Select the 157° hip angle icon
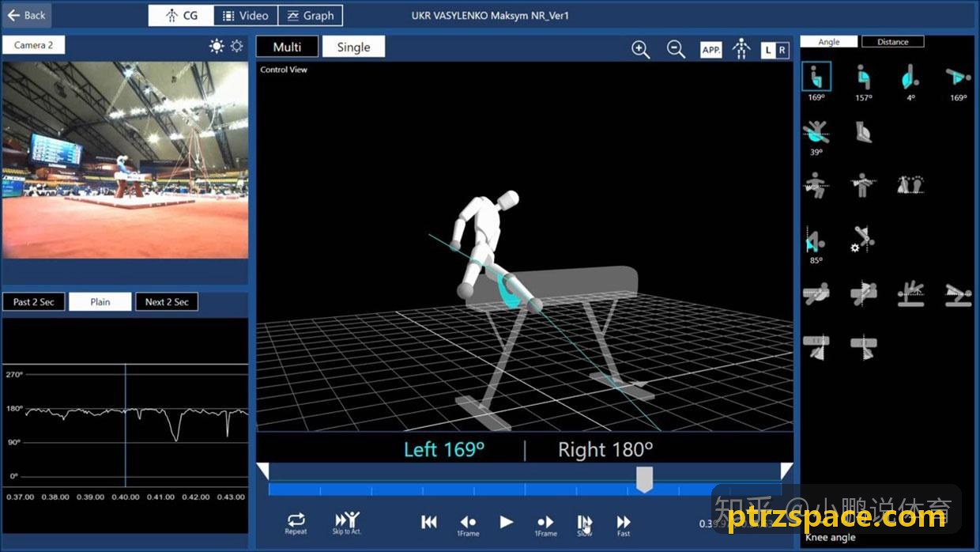The image size is (980, 552). pos(863,77)
